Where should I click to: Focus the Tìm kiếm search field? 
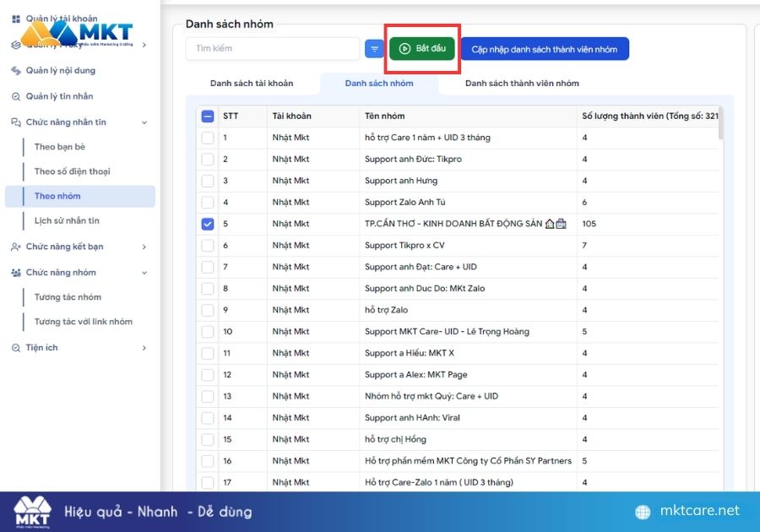pos(273,48)
